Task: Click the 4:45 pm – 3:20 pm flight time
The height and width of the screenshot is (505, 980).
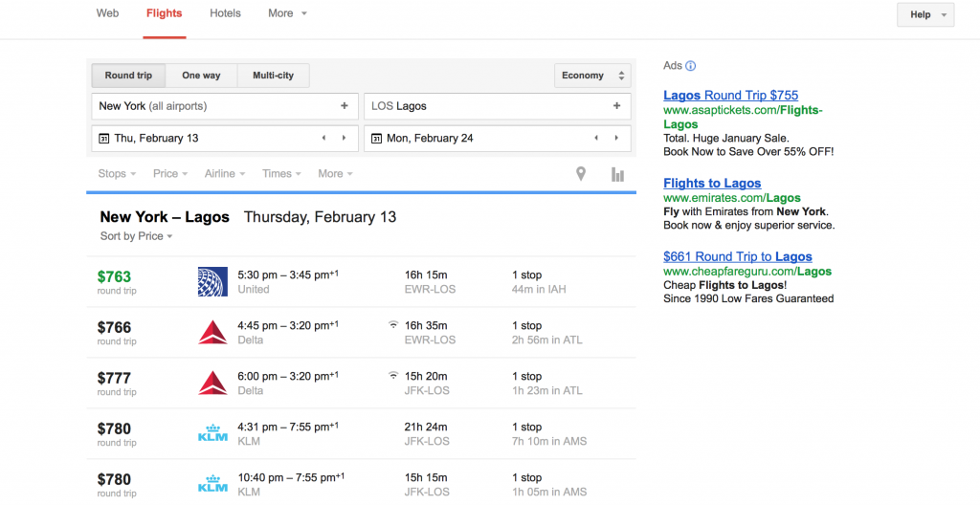Action: click(x=288, y=325)
